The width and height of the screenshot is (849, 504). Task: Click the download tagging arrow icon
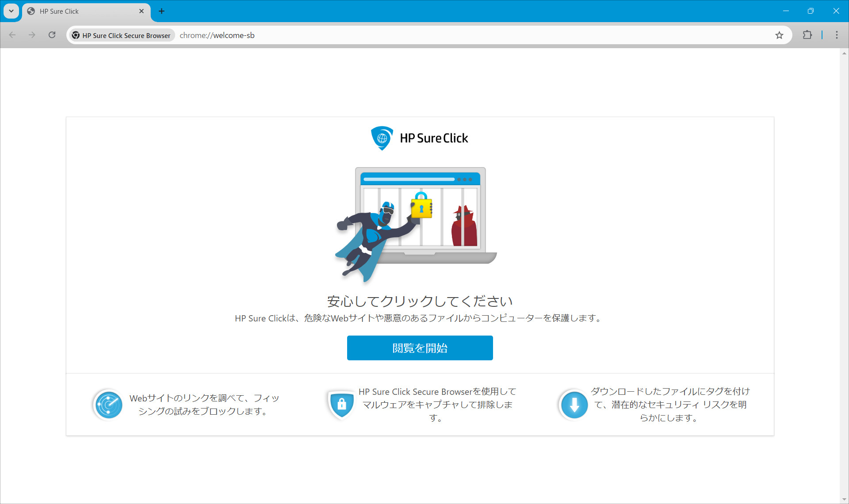574,405
